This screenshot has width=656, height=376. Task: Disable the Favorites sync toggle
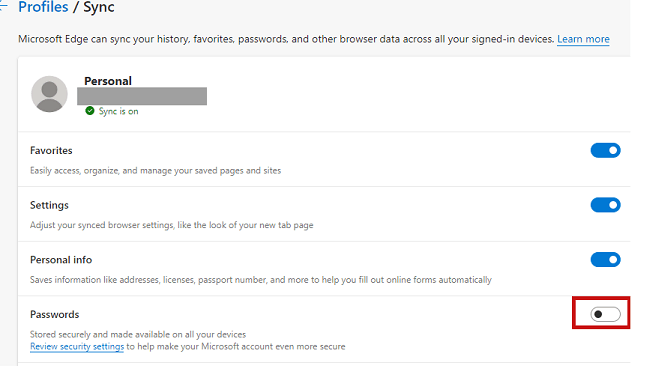pyautogui.click(x=605, y=151)
